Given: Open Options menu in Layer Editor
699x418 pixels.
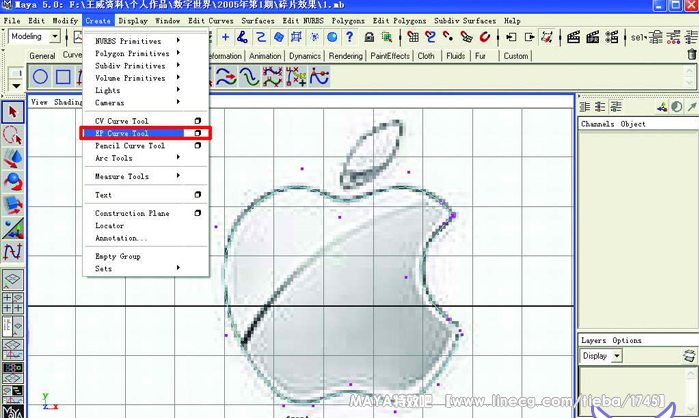Looking at the screenshot, I should 627,340.
